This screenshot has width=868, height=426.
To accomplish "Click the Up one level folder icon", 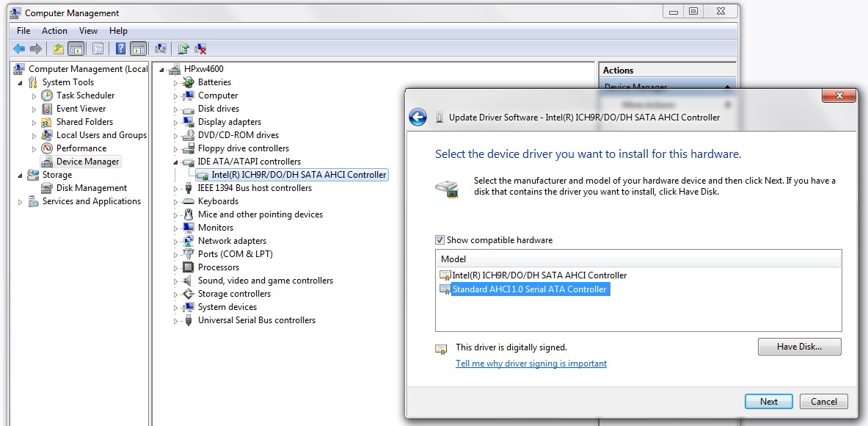I will tap(59, 48).
